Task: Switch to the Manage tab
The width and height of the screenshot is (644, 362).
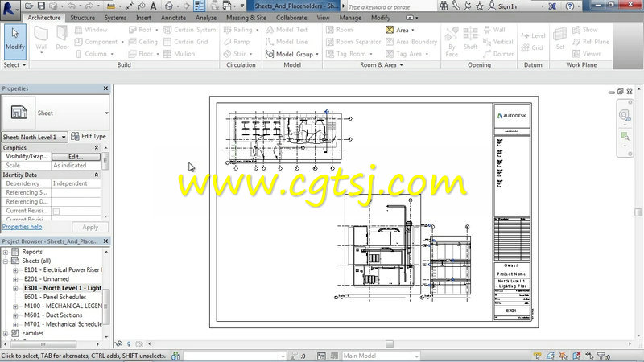Action: click(350, 18)
